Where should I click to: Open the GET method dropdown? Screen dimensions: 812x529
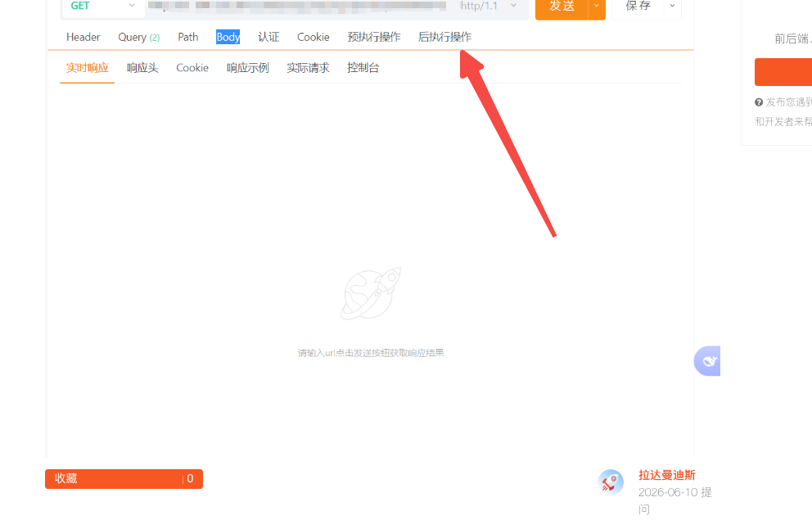click(102, 7)
